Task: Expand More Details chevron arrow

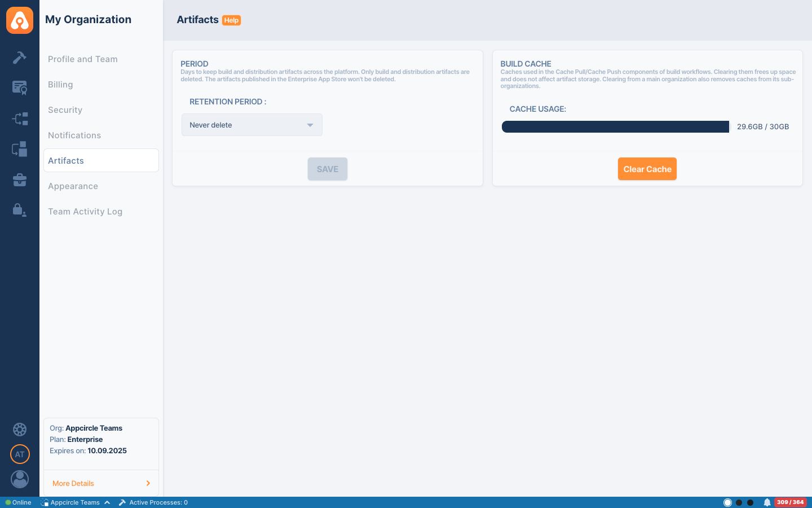Action: (148, 483)
